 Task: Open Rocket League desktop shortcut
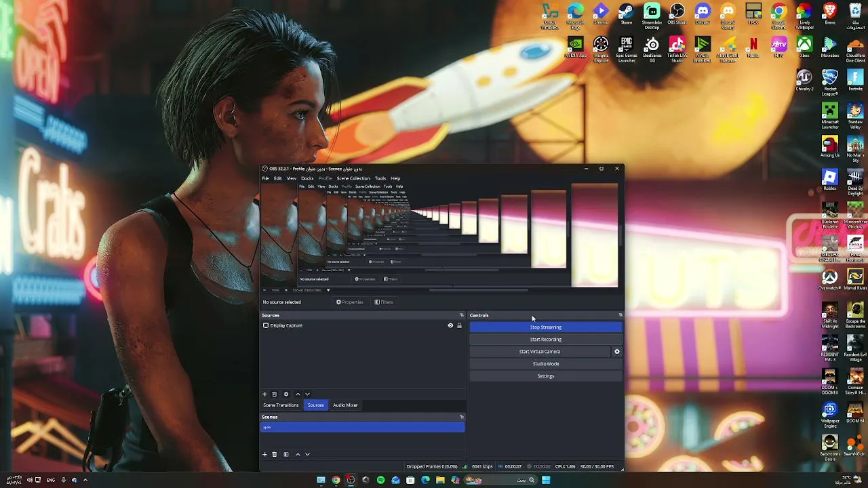tap(830, 83)
